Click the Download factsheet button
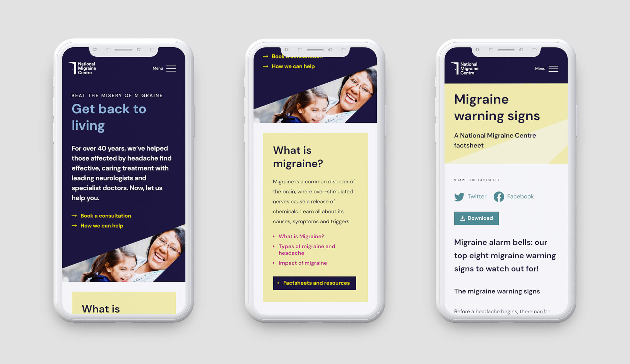The height and width of the screenshot is (364, 630). (x=475, y=218)
